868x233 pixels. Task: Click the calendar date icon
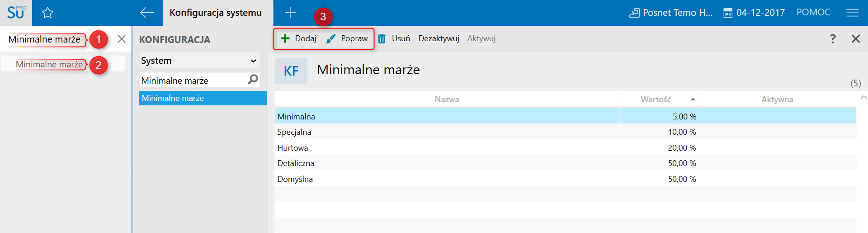(x=728, y=13)
